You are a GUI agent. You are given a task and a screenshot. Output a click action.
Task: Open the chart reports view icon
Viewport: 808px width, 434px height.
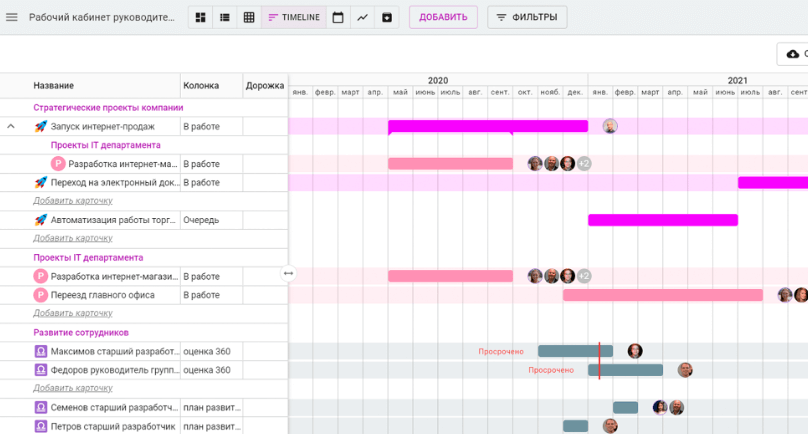coord(362,17)
